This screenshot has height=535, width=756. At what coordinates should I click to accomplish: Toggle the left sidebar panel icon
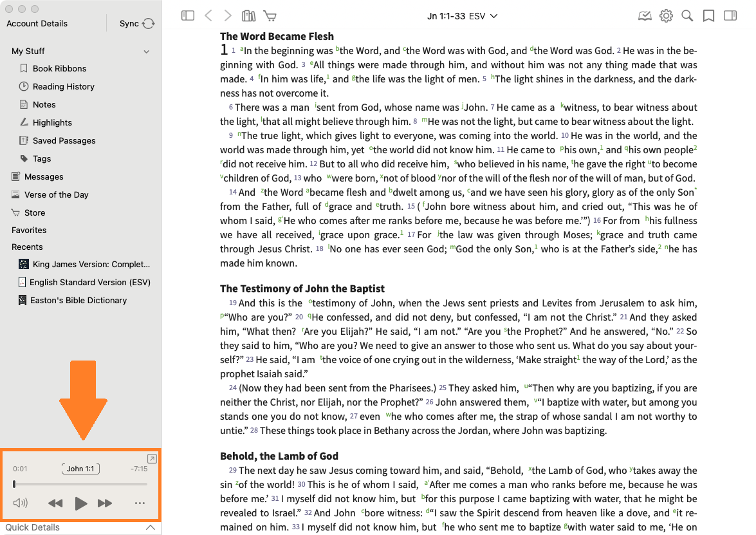click(188, 15)
